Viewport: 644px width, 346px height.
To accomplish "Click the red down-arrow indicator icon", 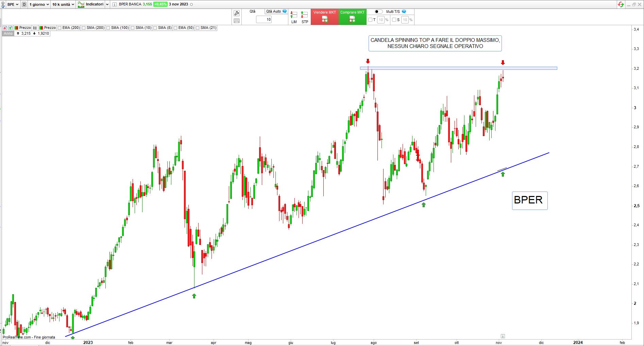I will 5,28.
